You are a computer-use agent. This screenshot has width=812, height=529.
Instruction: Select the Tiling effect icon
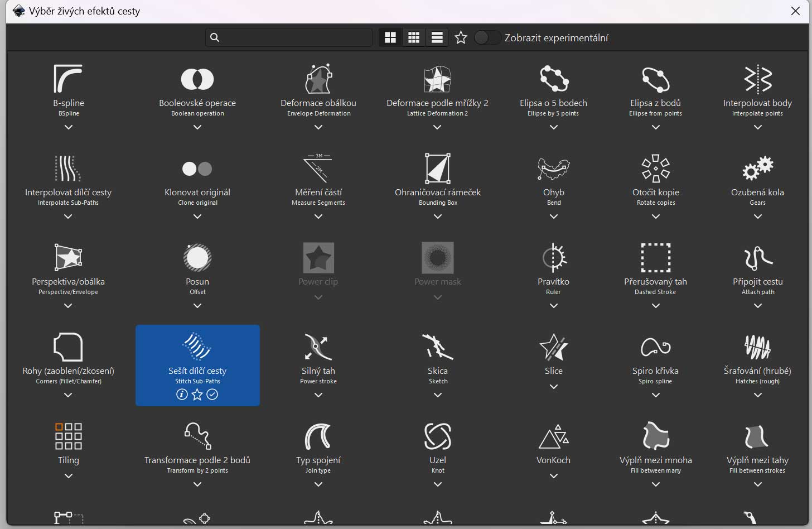coord(68,436)
